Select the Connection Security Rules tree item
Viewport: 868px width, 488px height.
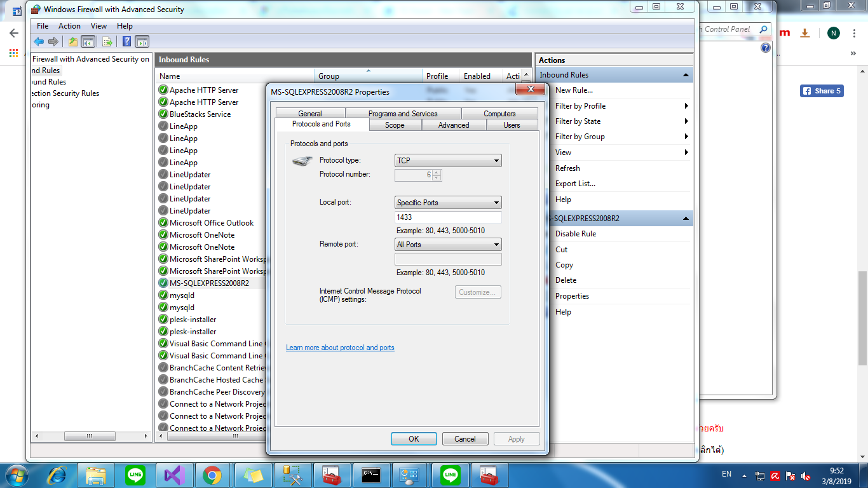[65, 93]
